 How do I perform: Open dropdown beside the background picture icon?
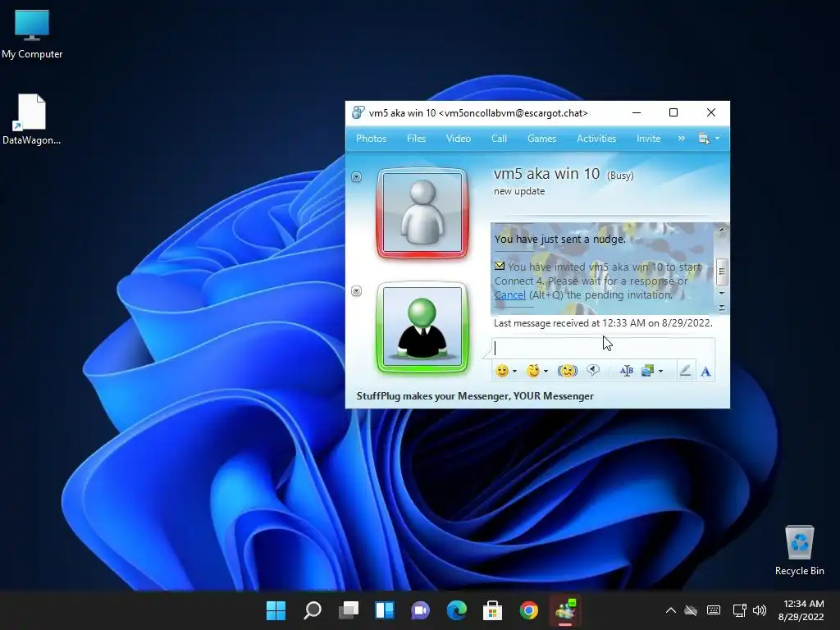tap(661, 372)
